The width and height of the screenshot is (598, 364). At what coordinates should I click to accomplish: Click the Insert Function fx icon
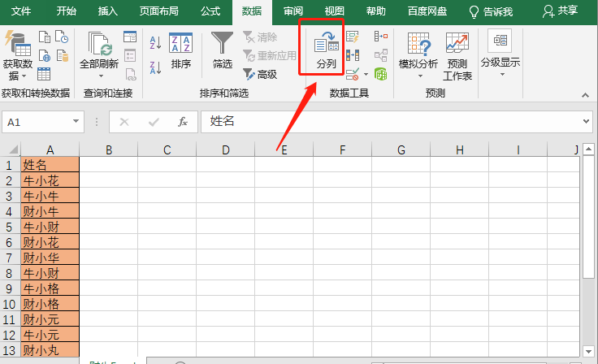[183, 122]
